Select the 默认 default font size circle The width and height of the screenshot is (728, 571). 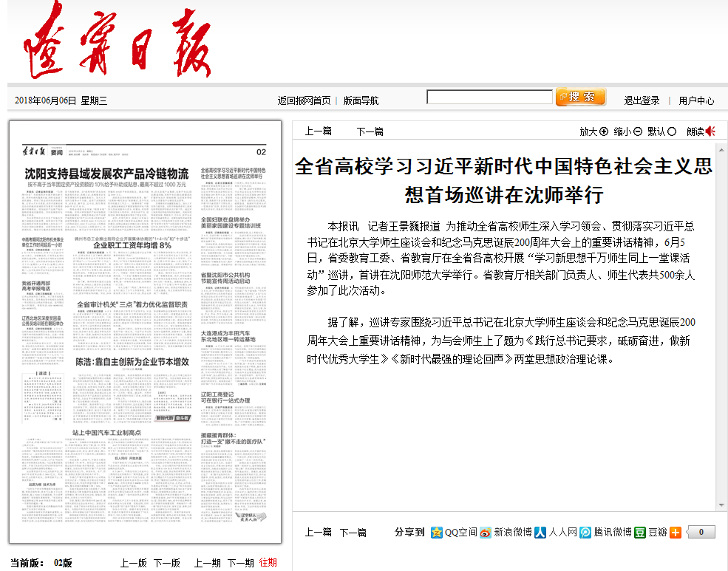672,131
